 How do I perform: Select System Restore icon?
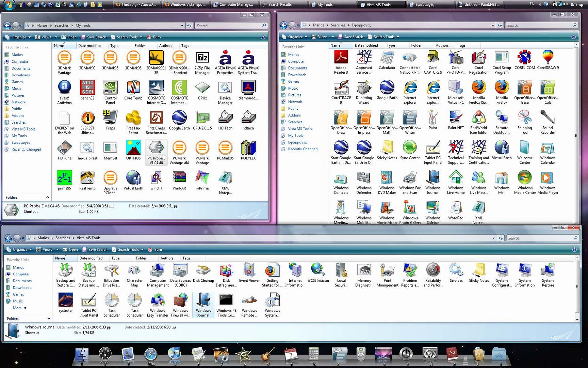pyautogui.click(x=548, y=275)
